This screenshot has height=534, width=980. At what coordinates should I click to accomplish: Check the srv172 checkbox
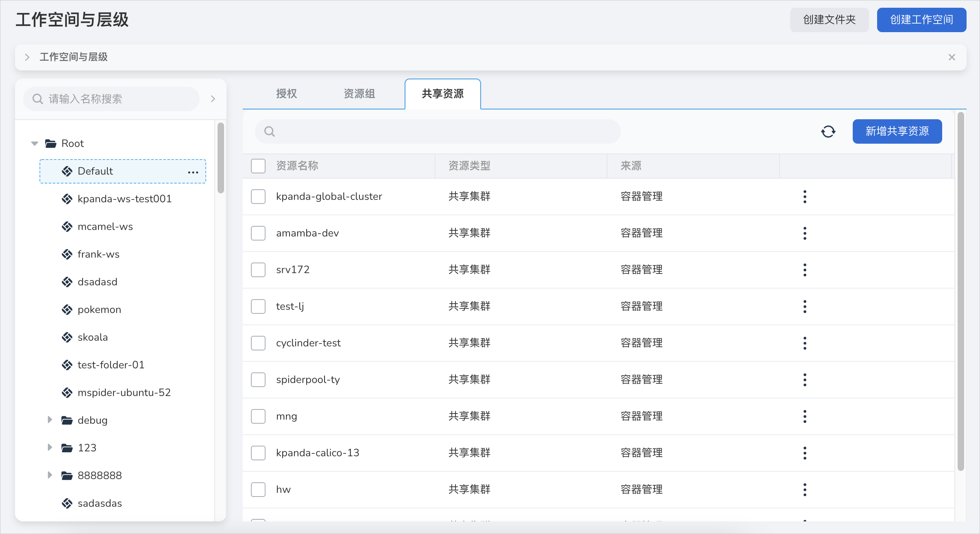tap(258, 270)
